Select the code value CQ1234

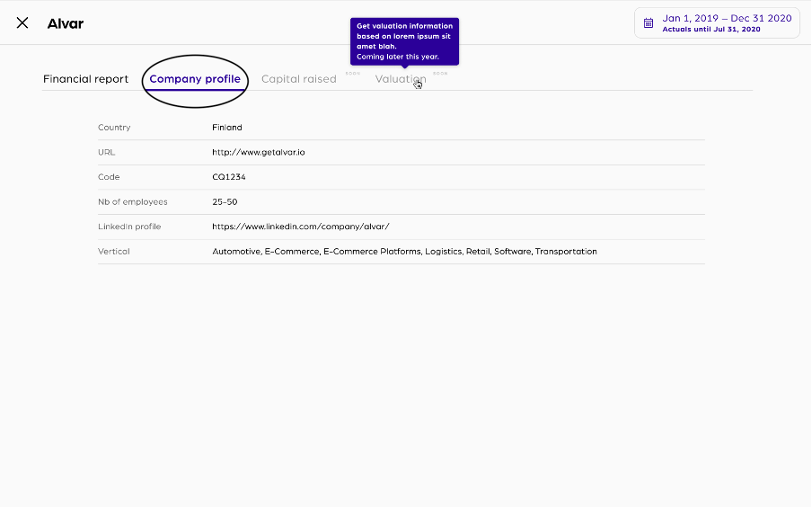click(229, 177)
